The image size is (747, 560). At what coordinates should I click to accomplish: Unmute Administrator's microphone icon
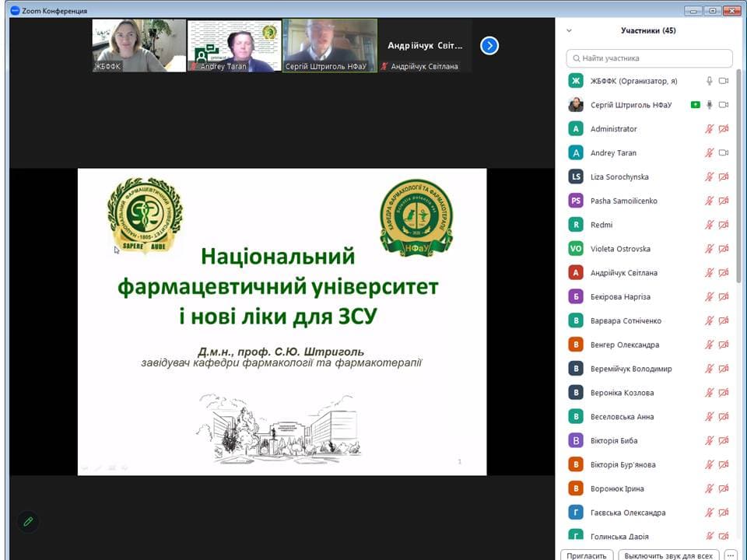[x=710, y=128]
